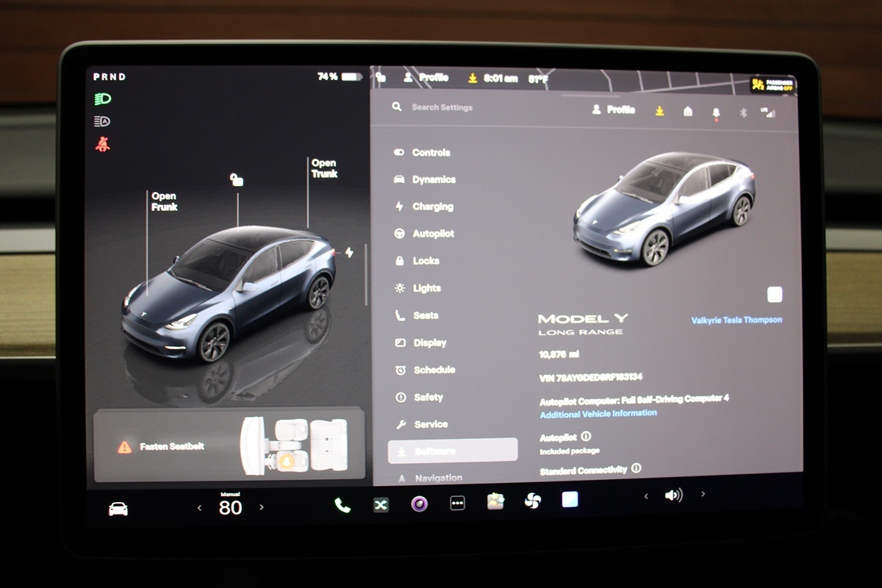Screen dimensions: 882x588
Task: Open the Autopilot settings menu item
Action: [x=432, y=234]
